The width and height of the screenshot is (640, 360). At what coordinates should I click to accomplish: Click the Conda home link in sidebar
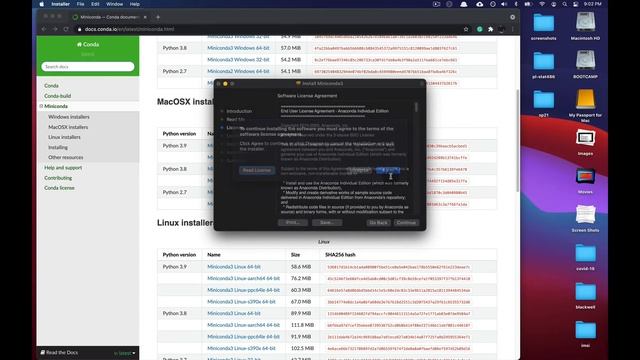pos(88,44)
